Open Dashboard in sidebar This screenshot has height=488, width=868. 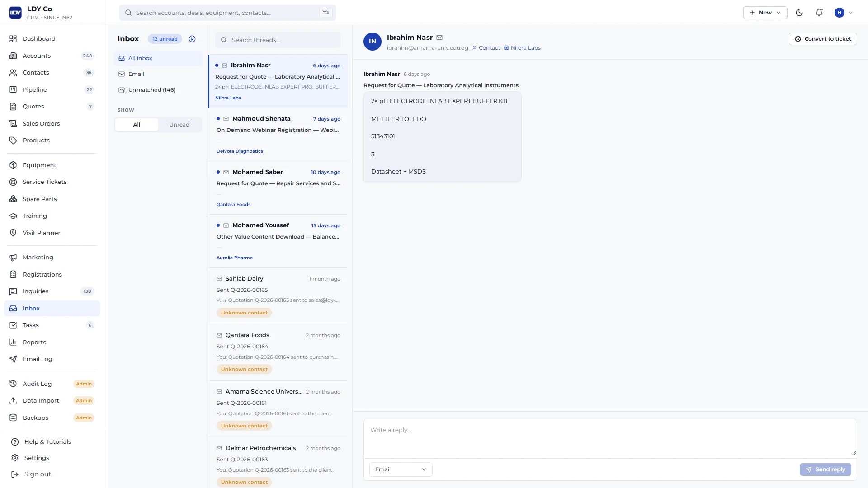52,39
